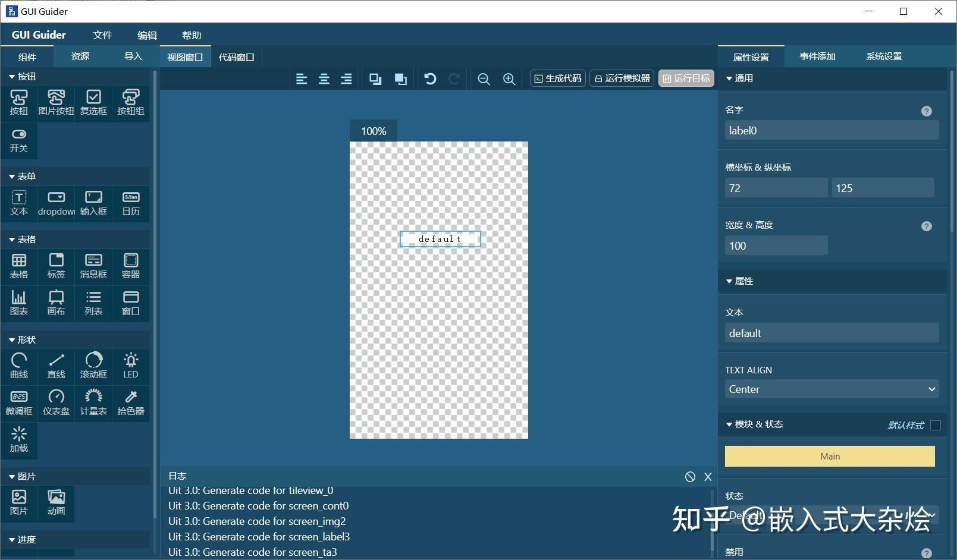
Task: Click the undo icon in the toolbar
Action: 430,78
